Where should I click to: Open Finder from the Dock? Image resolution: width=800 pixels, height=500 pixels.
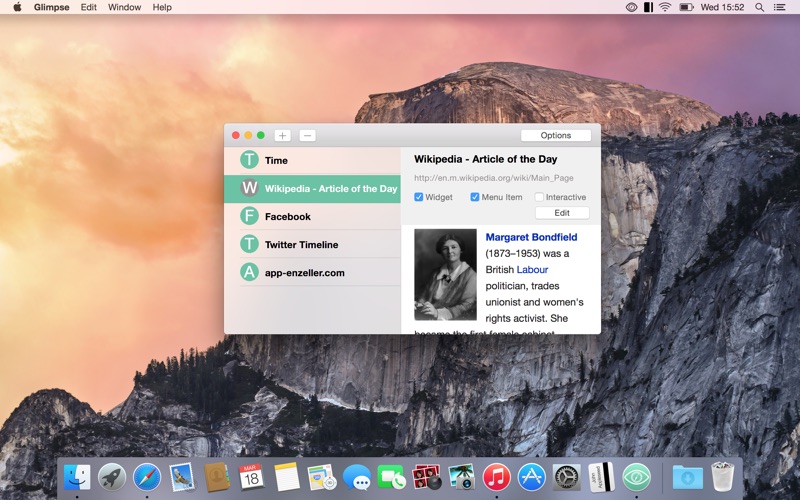click(77, 478)
